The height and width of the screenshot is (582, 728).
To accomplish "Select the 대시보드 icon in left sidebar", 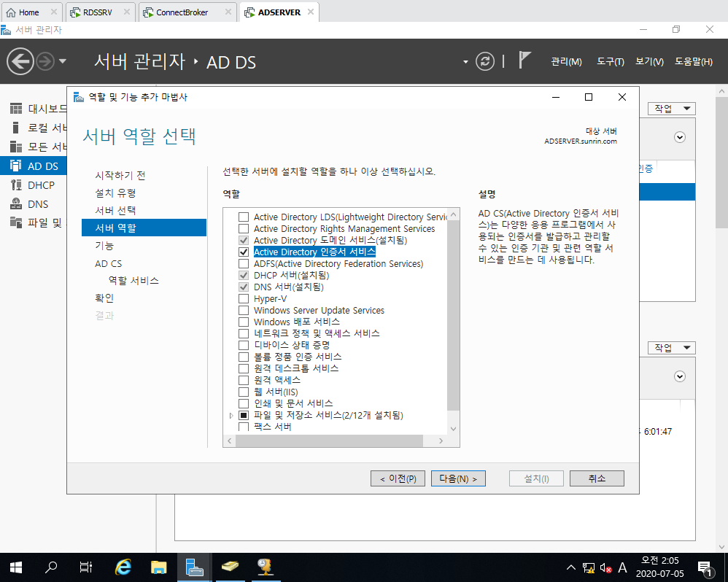I will (x=16, y=109).
